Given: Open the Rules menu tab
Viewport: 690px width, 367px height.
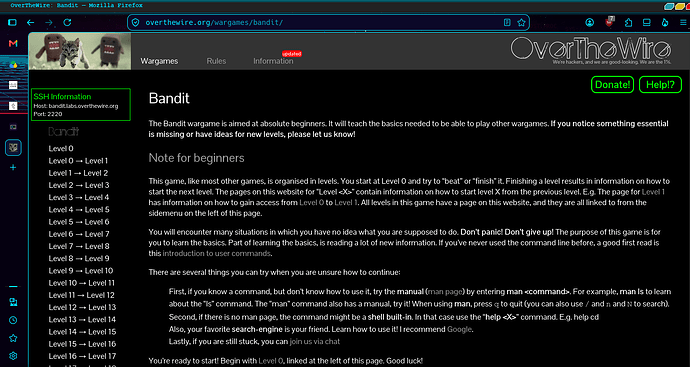Looking at the screenshot, I should click(216, 61).
